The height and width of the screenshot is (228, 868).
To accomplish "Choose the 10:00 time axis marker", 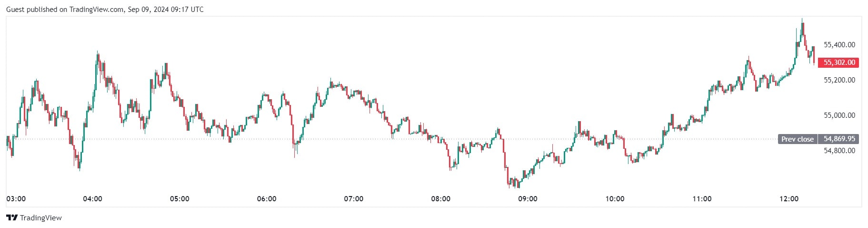I will coord(615,199).
